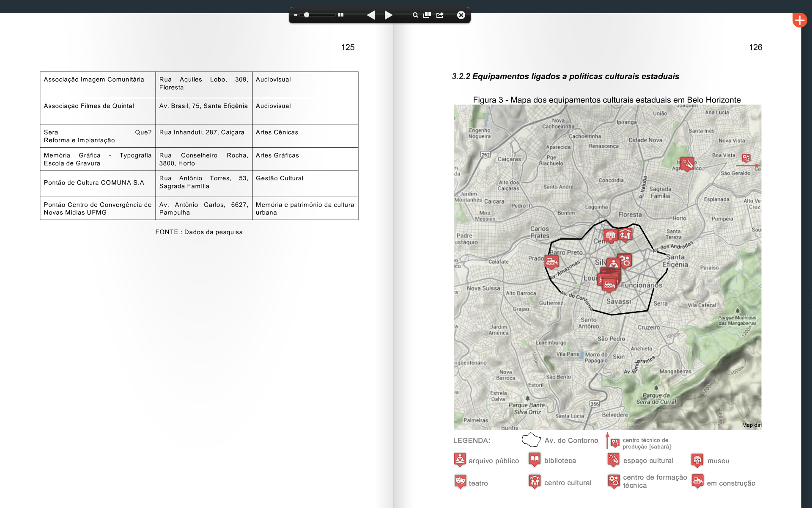Click the zoom slider knob in the toolbar
The width and height of the screenshot is (812, 508).
[307, 15]
